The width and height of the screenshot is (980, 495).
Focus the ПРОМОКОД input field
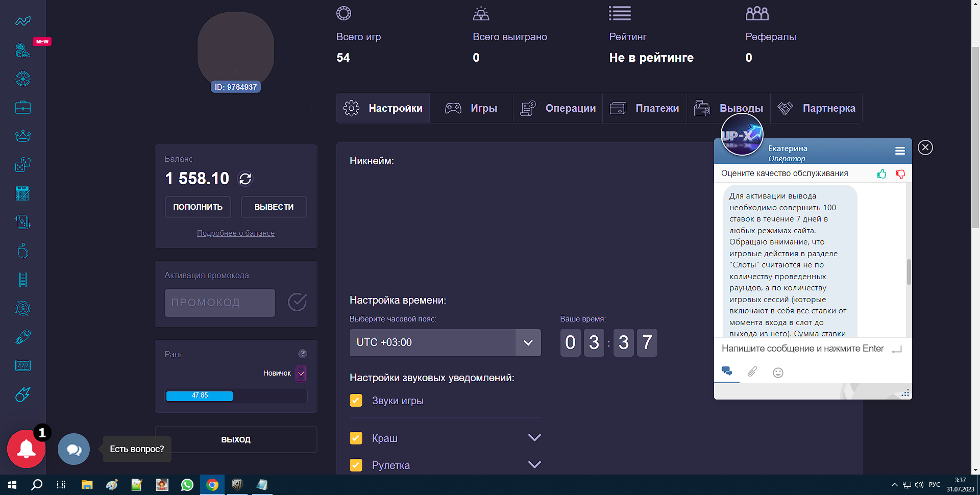tap(219, 303)
